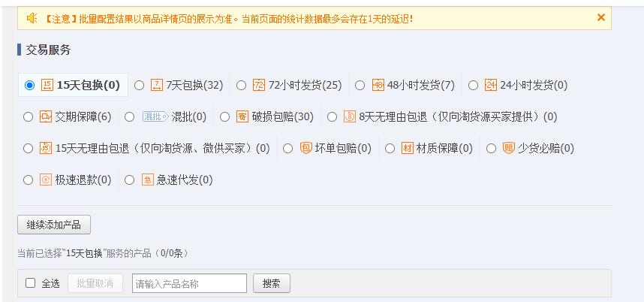Image resolution: width=644 pixels, height=302 pixels.
Task: Click the 7天包换 service icon
Action: click(x=157, y=85)
